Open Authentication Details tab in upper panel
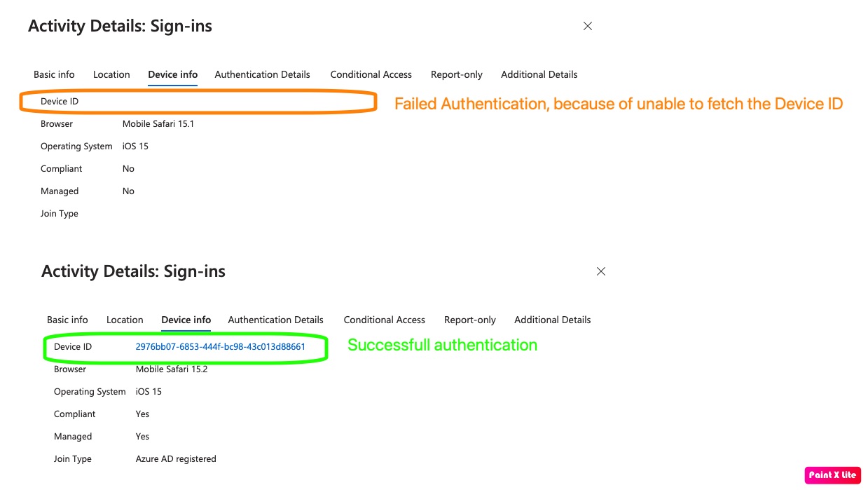The image size is (868, 490). 262,74
